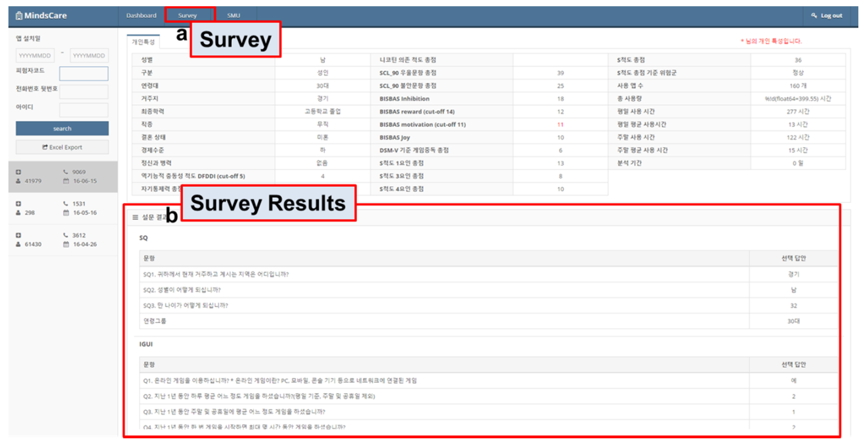Click the phone icon next to 9069
This screenshot has width=868, height=447.
point(66,172)
